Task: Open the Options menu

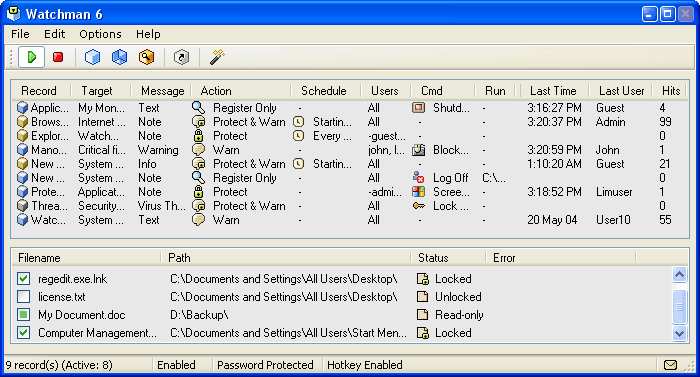Action: 100,34
